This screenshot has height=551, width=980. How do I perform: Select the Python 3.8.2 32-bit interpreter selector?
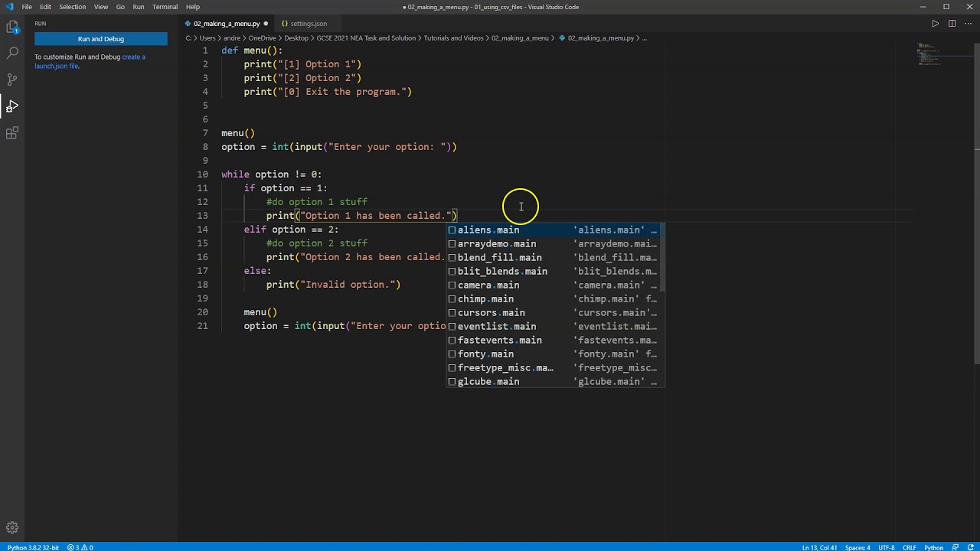34,547
